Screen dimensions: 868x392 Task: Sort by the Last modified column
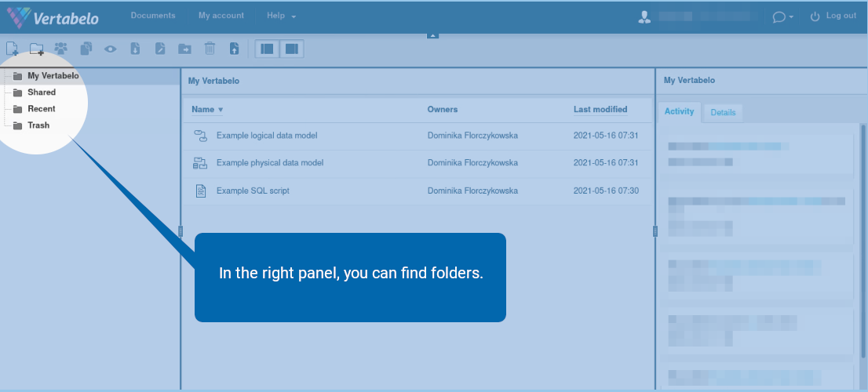(600, 110)
